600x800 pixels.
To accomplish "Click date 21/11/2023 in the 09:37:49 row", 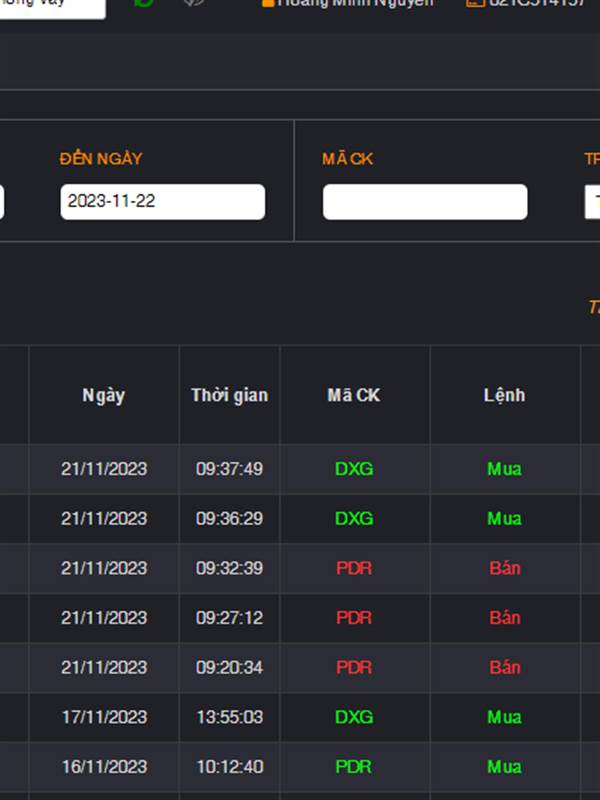I will [104, 469].
